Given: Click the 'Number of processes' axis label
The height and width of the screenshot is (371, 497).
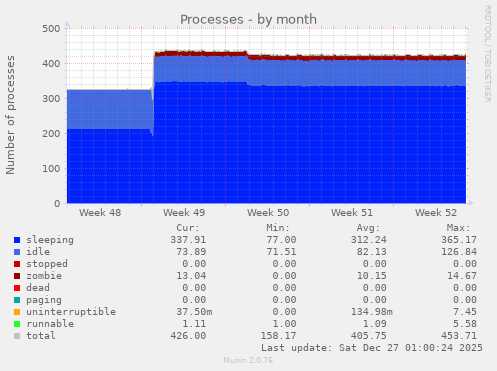Looking at the screenshot, I should tap(10, 115).
